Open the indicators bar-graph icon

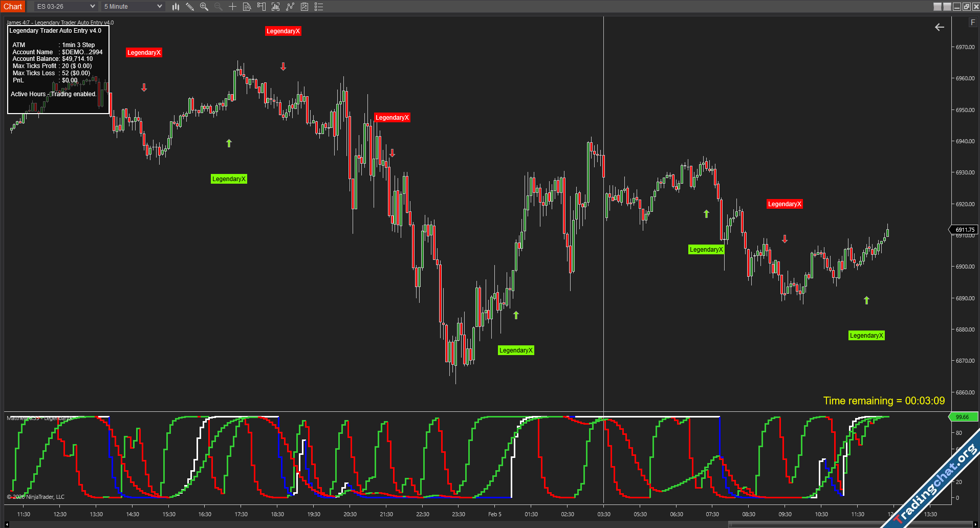pos(276,7)
